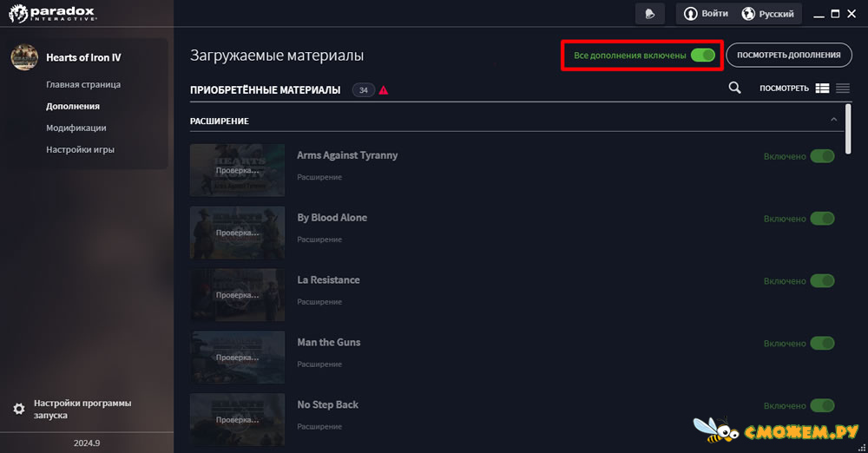Click the 34 purchased items badge
Screen dimensions: 868x453
click(363, 89)
